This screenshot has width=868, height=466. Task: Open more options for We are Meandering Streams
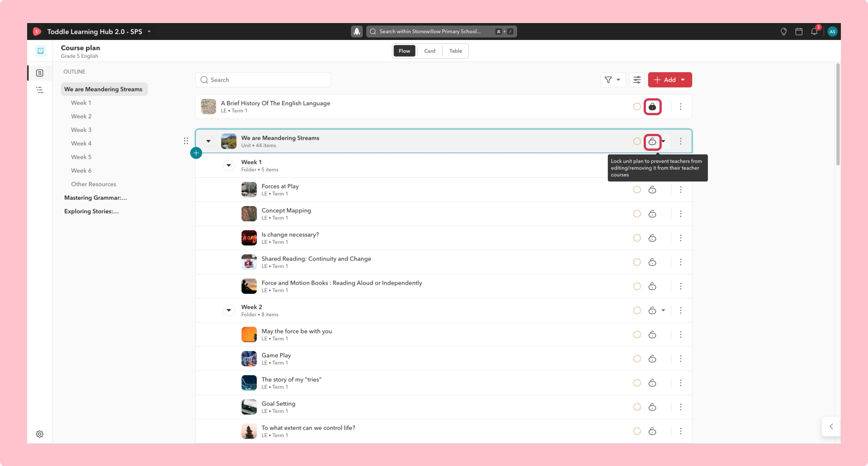click(681, 141)
